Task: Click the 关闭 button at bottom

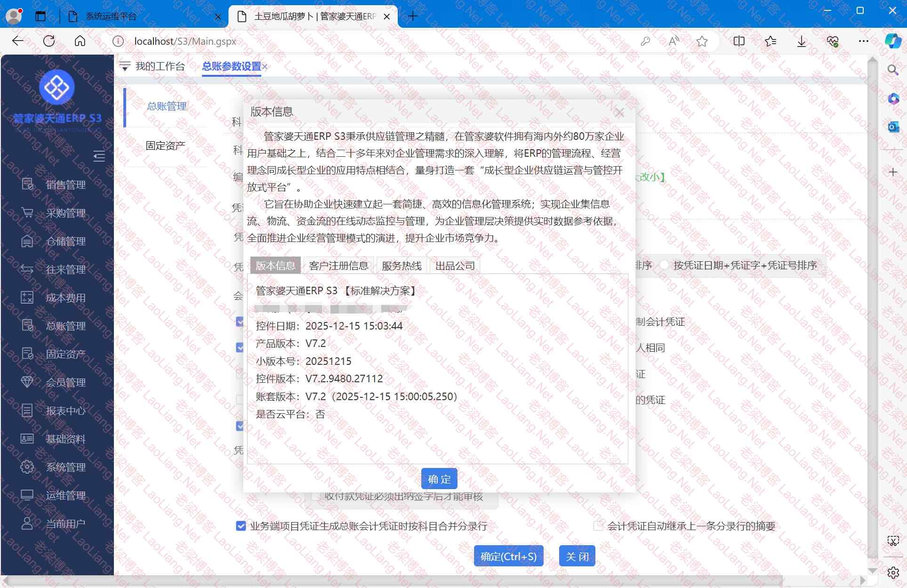Action: 577,556
